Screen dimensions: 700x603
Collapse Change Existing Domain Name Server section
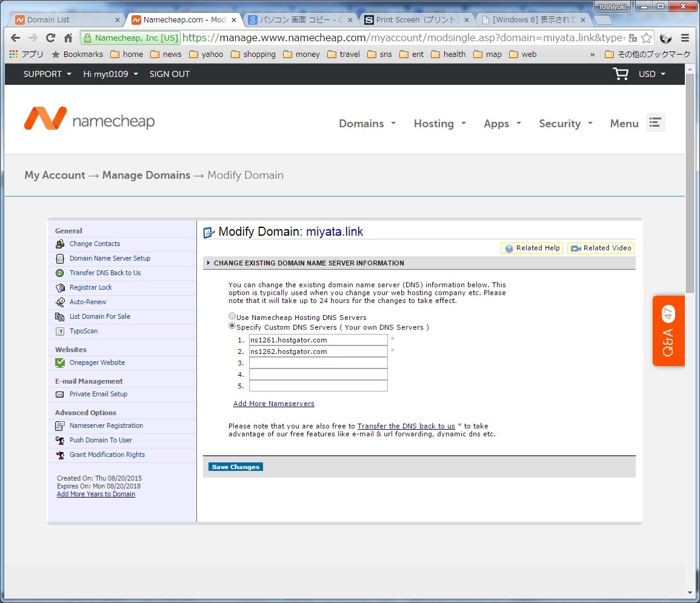coord(209,263)
